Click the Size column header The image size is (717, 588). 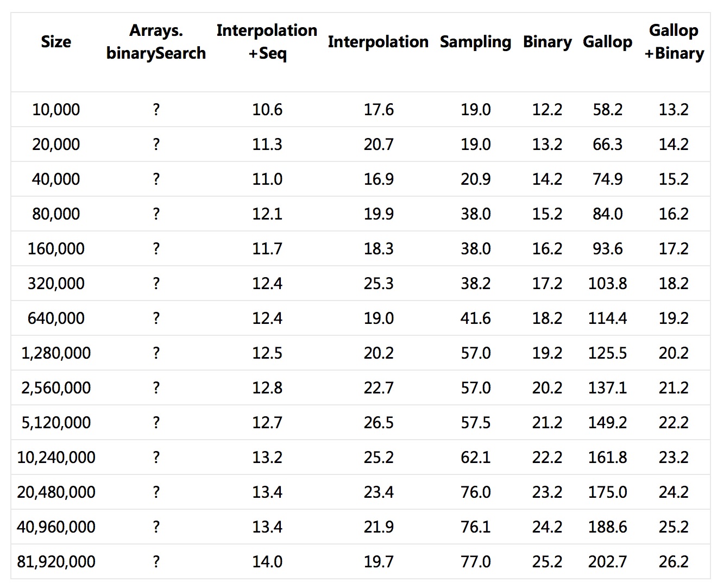pyautogui.click(x=56, y=42)
